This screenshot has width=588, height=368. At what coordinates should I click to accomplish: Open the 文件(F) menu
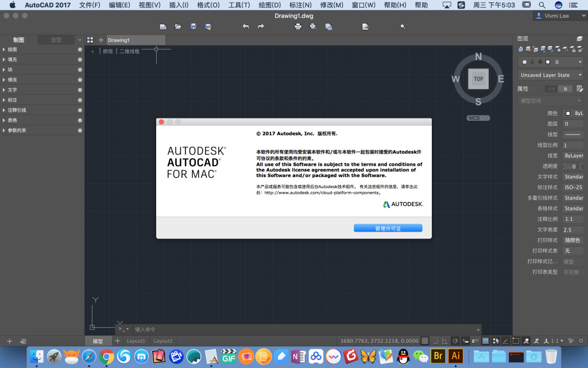point(90,5)
